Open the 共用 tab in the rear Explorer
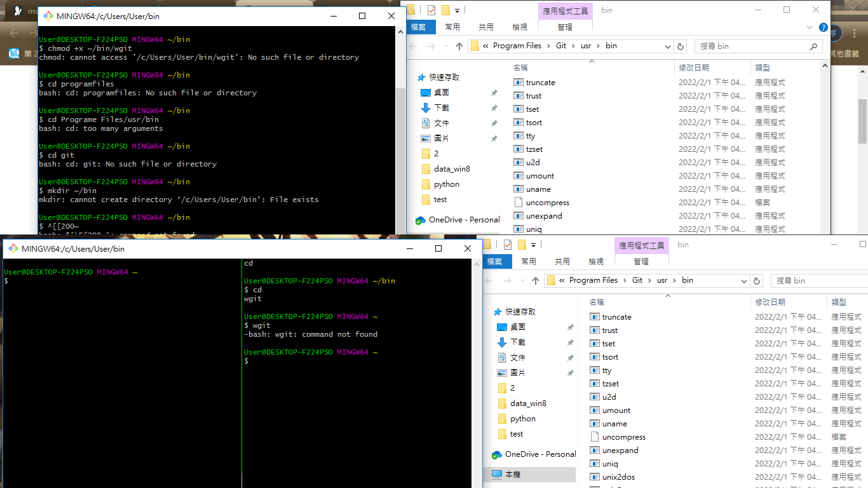This screenshot has height=488, width=868. click(x=486, y=27)
